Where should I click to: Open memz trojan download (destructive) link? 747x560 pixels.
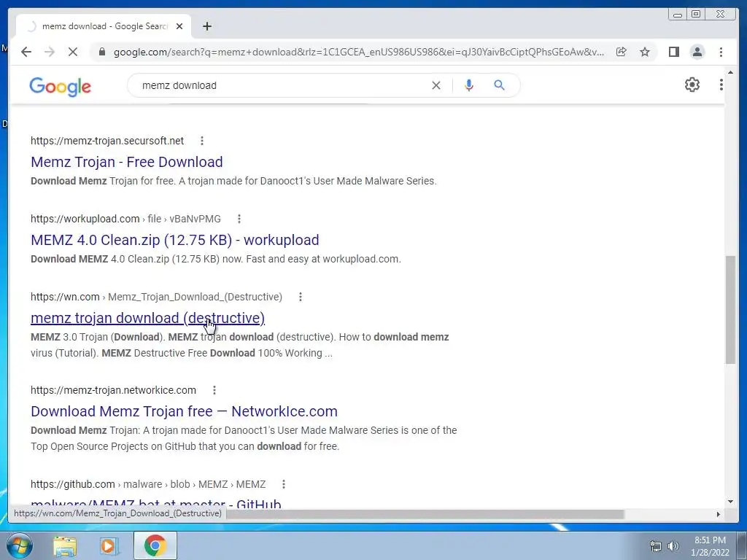coord(147,318)
